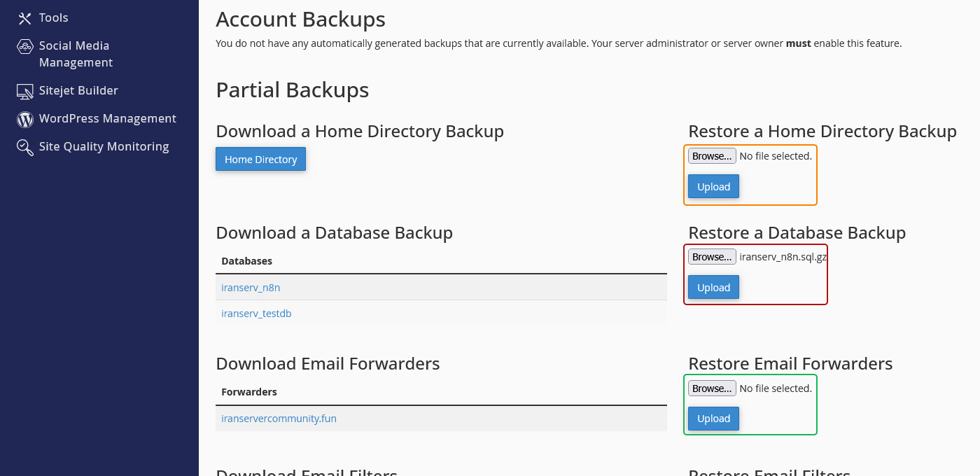The height and width of the screenshot is (476, 980).
Task: Browse for a database backup file
Action: 712,257
